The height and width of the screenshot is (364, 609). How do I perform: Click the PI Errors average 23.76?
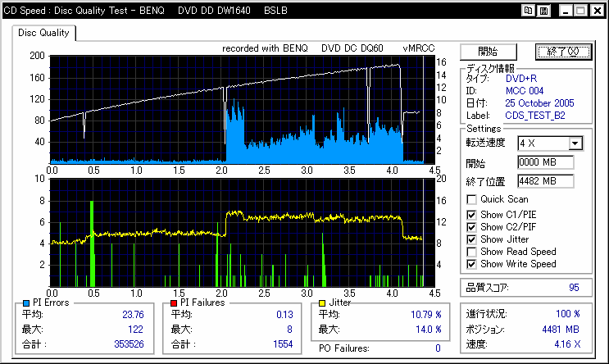[133, 315]
